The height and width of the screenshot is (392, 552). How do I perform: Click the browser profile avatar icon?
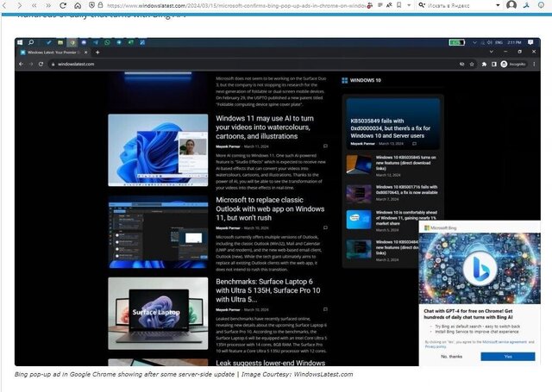[511, 5]
